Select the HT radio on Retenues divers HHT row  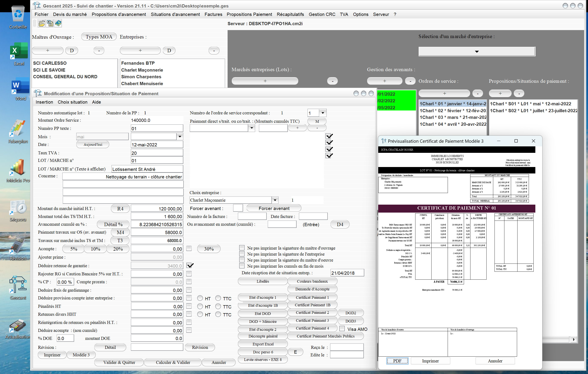tap(200, 314)
